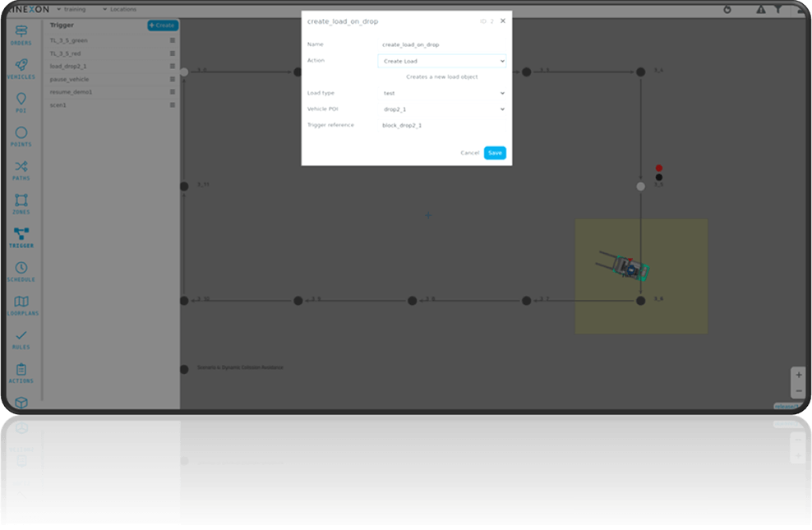Open the Actions section
The width and height of the screenshot is (812, 530).
(21, 372)
